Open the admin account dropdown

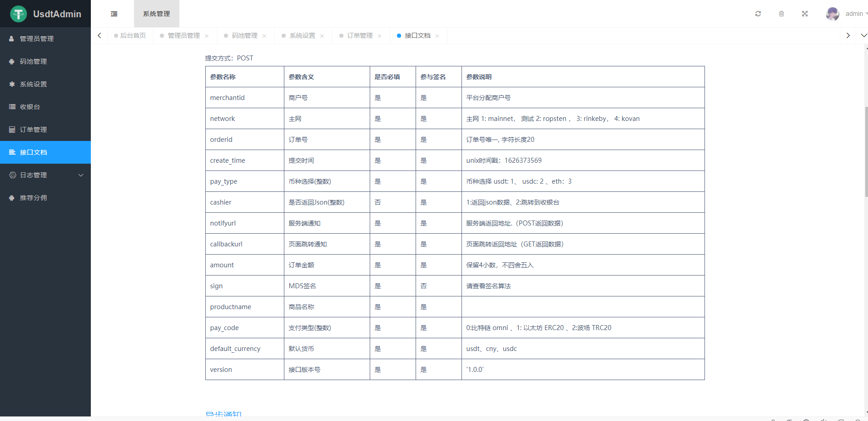856,14
